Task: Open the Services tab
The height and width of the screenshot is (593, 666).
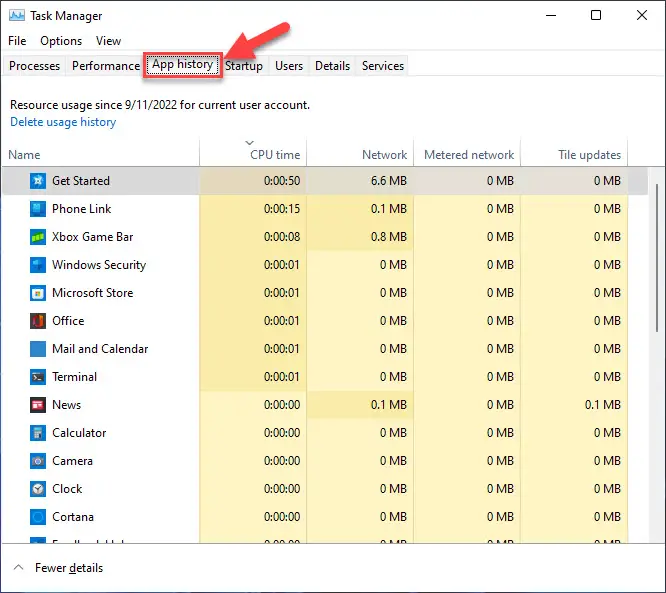Action: coord(383,66)
